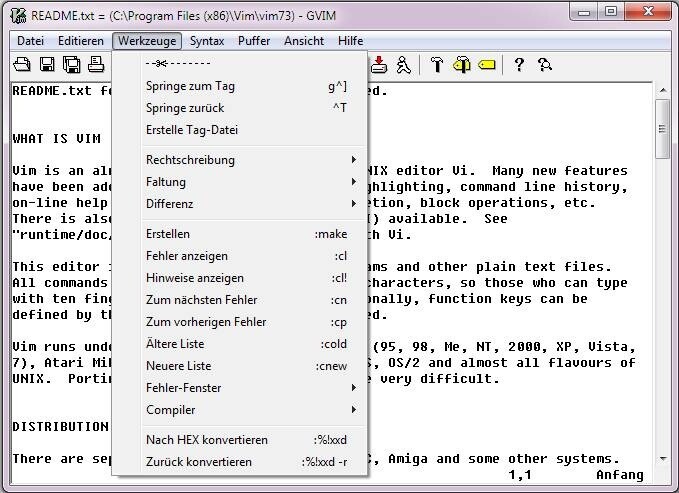Screen dimensions: 679x493
Task: Open the Puffer menu
Action: tap(254, 41)
